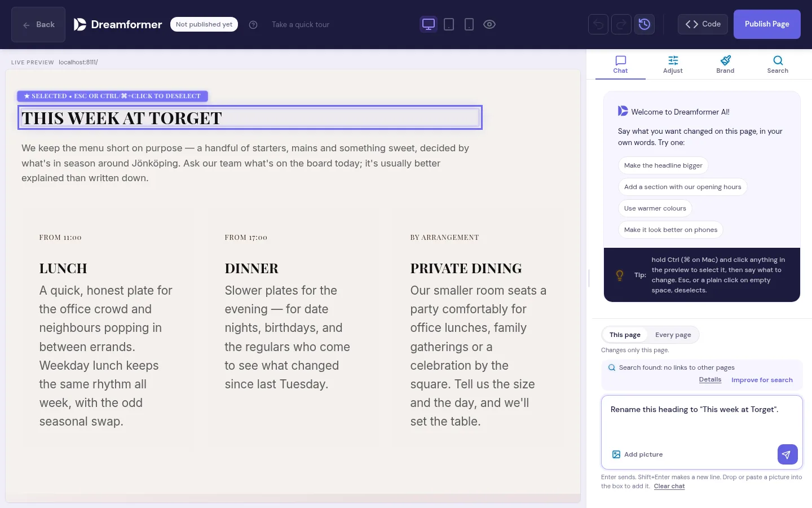The height and width of the screenshot is (508, 812).
Task: Choose 'Make the headline bigger' suggestion
Action: point(663,165)
